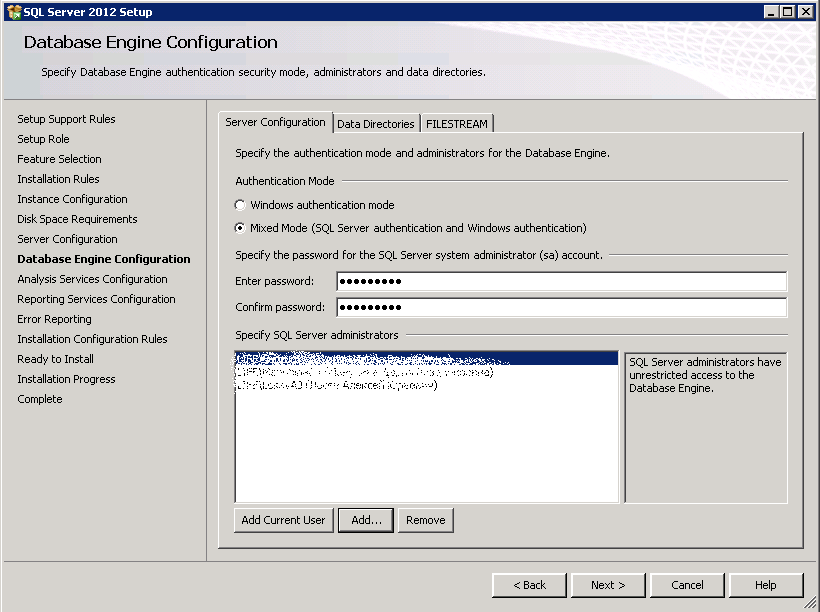The width and height of the screenshot is (820, 612).
Task: Click Disk Space Requirements step
Action: pyautogui.click(x=77, y=219)
